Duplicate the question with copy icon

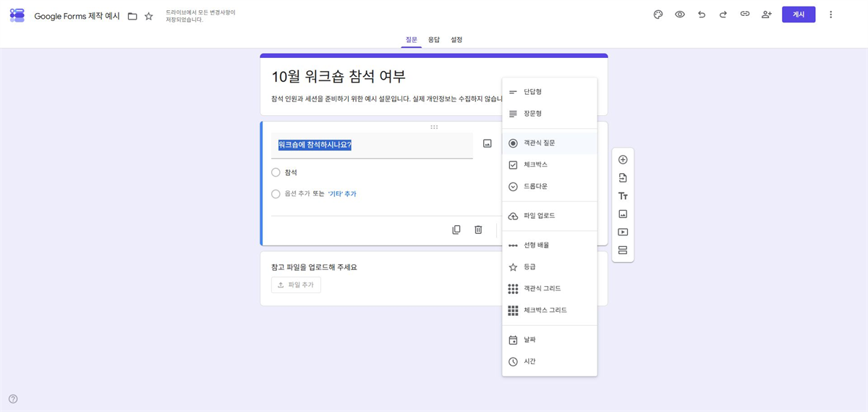(456, 230)
